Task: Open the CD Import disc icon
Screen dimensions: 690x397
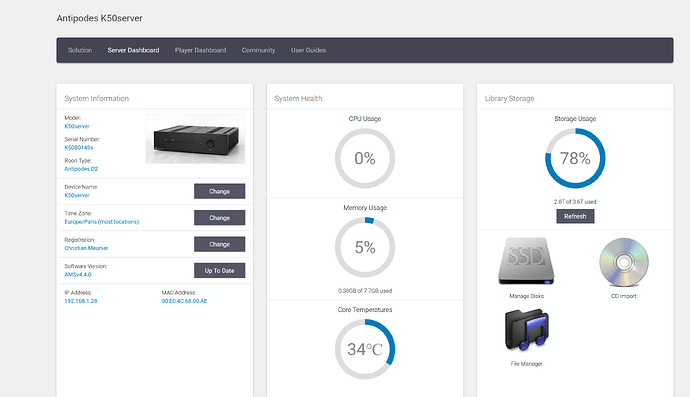Action: coord(624,262)
